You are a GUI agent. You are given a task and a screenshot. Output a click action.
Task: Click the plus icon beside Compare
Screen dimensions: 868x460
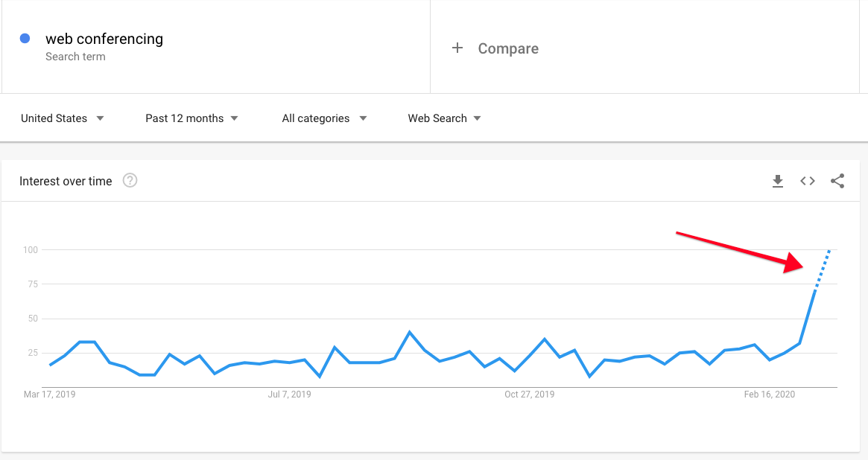457,48
